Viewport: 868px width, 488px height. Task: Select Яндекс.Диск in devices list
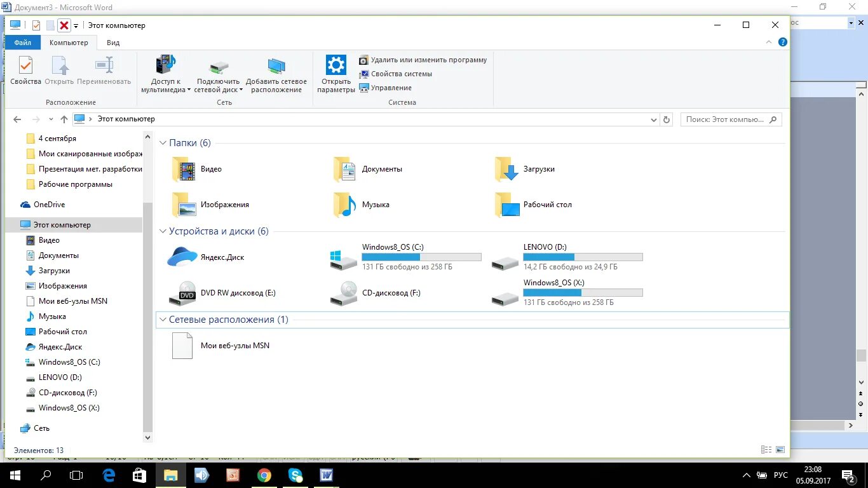(x=206, y=257)
